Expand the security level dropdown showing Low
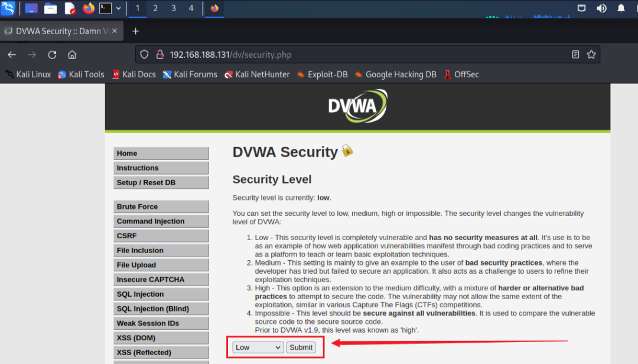Image resolution: width=638 pixels, height=364 pixels. tap(258, 347)
